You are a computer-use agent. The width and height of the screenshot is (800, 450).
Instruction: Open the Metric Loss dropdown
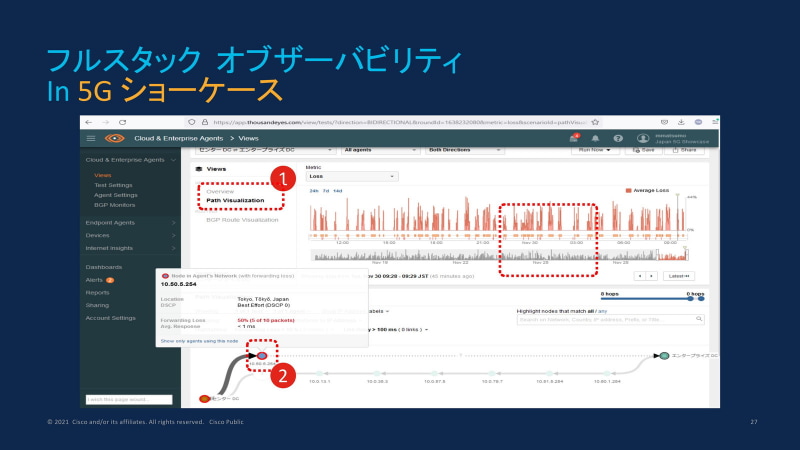point(352,176)
